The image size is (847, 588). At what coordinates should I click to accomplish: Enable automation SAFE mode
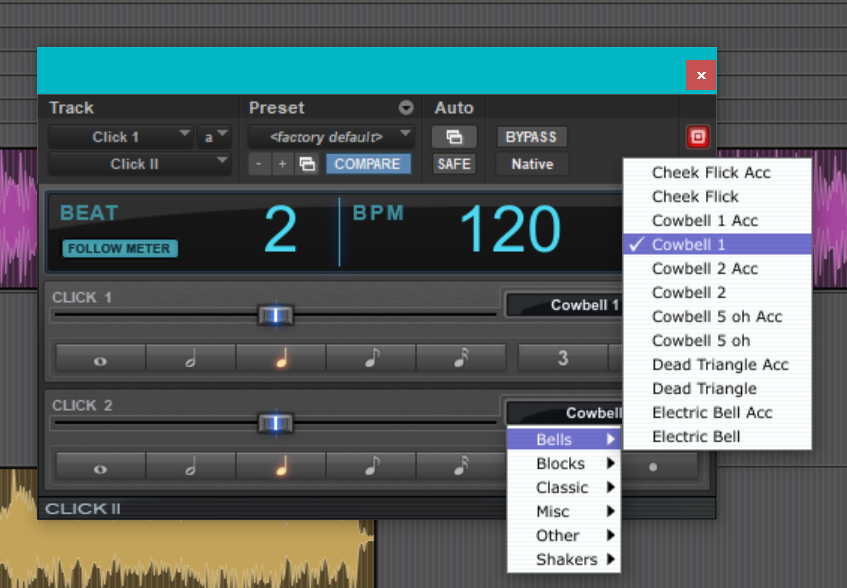click(454, 164)
